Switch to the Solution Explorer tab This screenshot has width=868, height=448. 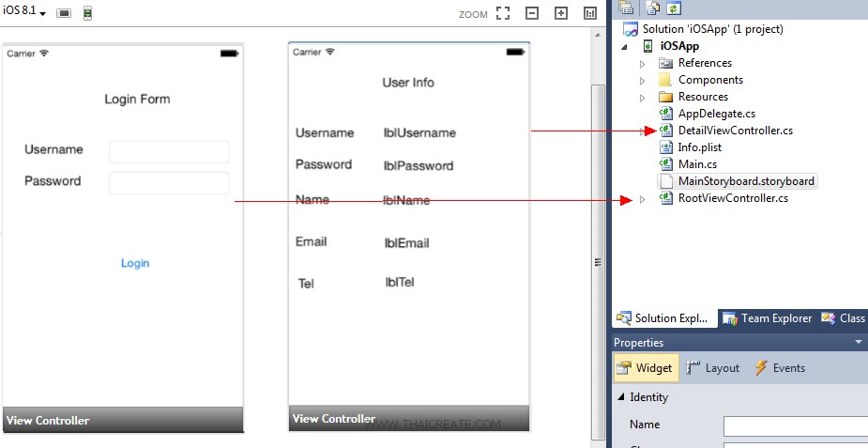coord(664,318)
